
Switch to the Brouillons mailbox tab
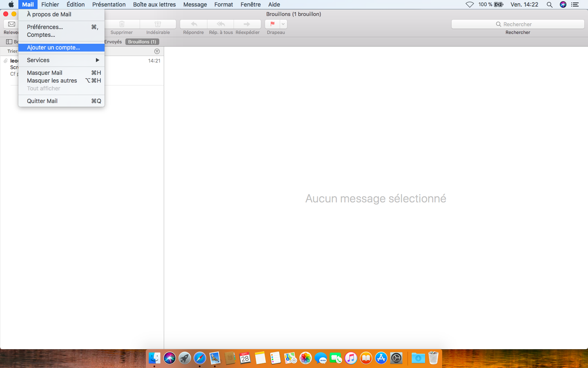(142, 41)
